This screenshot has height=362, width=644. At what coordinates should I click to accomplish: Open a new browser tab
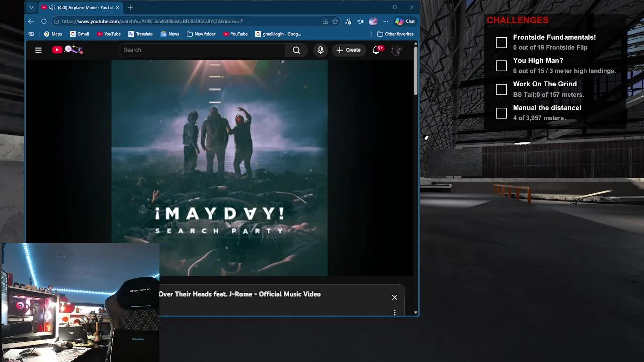click(x=130, y=7)
